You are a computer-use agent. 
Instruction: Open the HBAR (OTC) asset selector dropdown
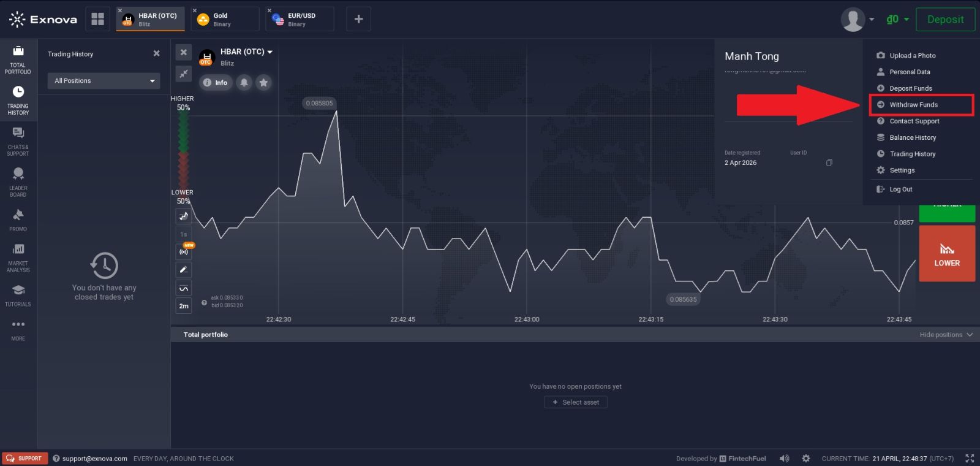[246, 52]
